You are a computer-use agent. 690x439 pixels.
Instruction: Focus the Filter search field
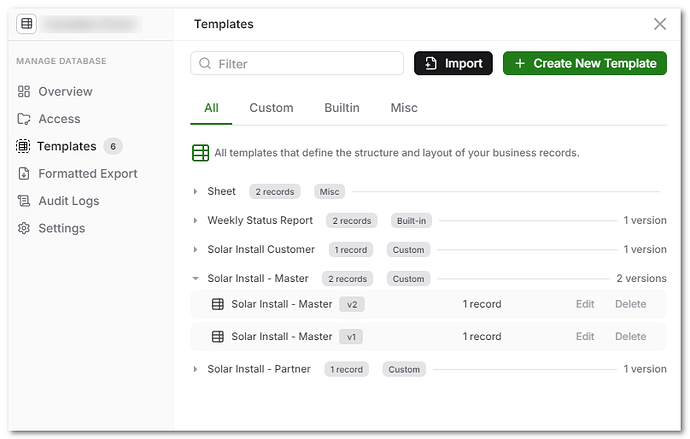pyautogui.click(x=305, y=64)
